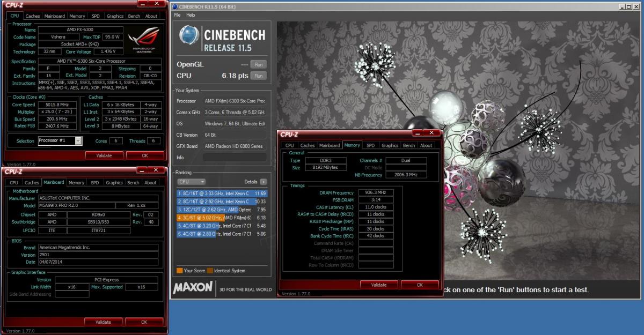The height and width of the screenshot is (335, 644).
Task: Click the CAS# Latency value '11.0 clocks'
Action: point(375,207)
